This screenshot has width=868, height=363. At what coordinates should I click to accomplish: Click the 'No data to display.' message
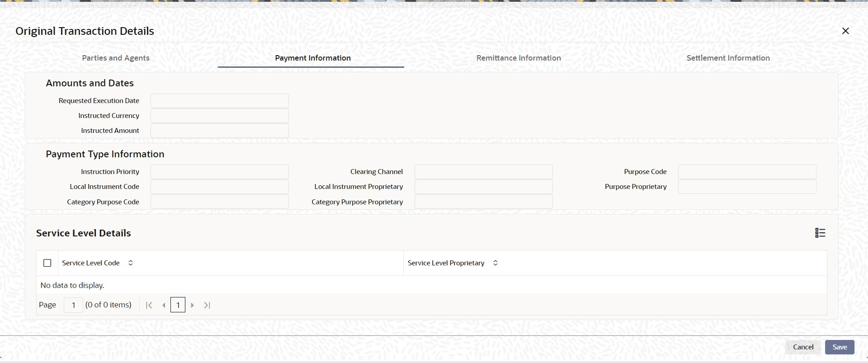[x=72, y=285]
